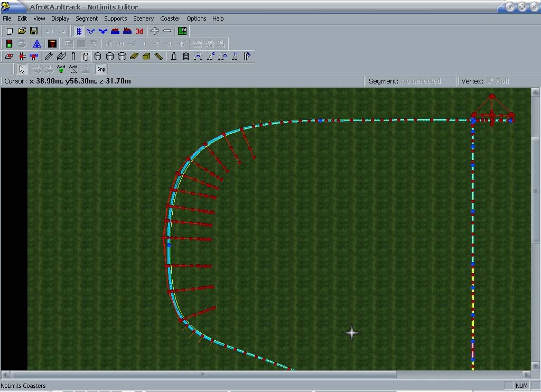
Task: Click the traffic light simulation icon
Action: point(10,44)
